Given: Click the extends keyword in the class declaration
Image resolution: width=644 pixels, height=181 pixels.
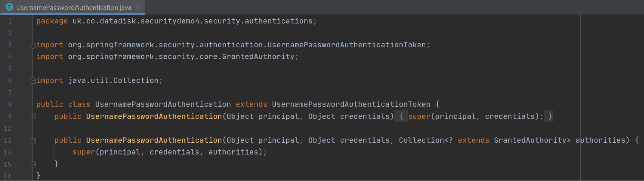Looking at the screenshot, I should pos(251,105).
